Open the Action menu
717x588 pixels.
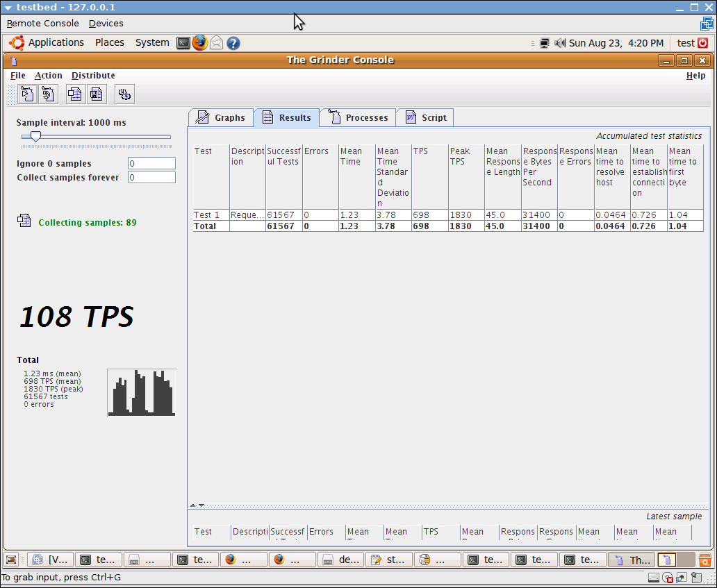coord(49,76)
